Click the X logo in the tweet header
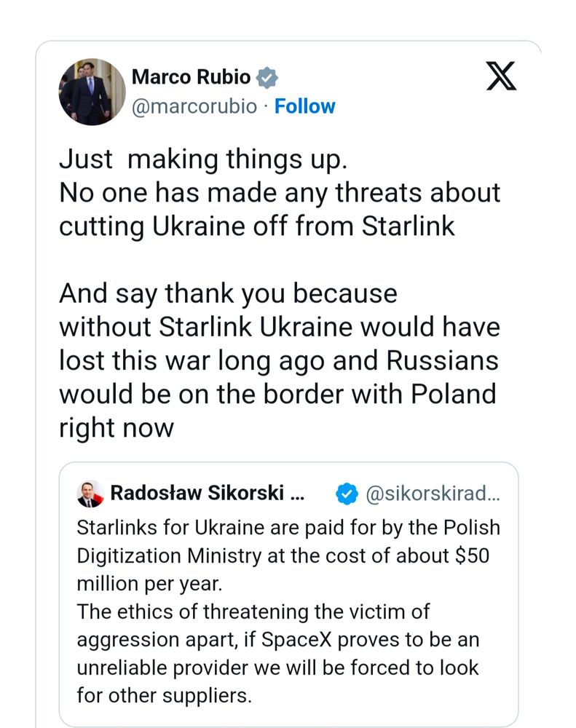This screenshot has height=728, width=576. click(501, 76)
